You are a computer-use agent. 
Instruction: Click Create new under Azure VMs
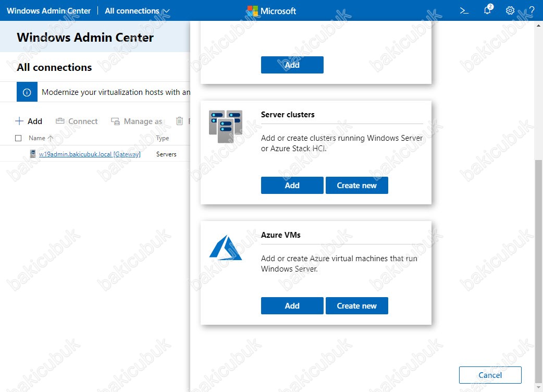(x=356, y=306)
